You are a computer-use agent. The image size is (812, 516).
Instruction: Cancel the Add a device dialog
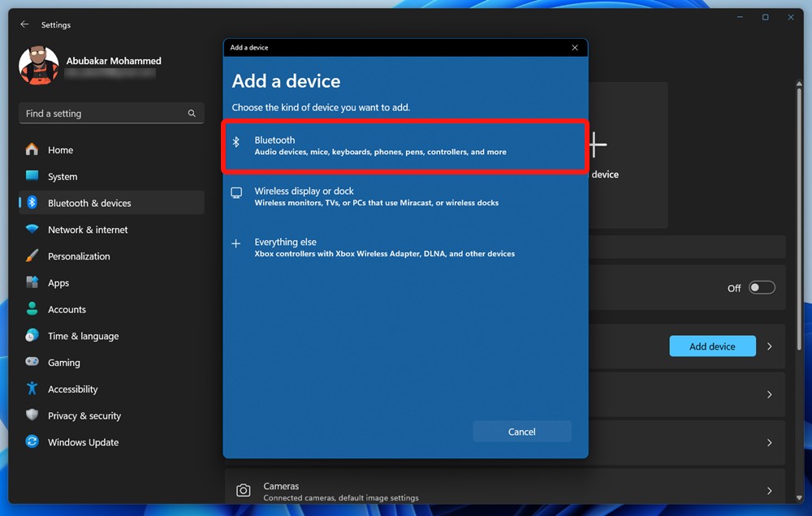pos(522,431)
